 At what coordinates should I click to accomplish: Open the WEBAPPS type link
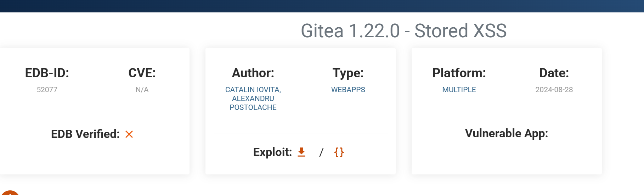(x=348, y=90)
